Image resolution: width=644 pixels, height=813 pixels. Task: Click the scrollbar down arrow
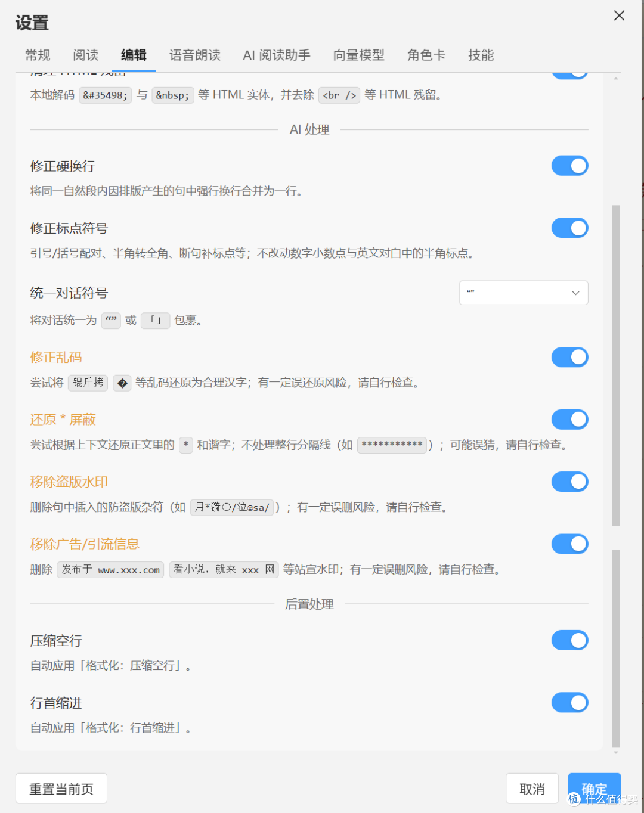pyautogui.click(x=616, y=753)
